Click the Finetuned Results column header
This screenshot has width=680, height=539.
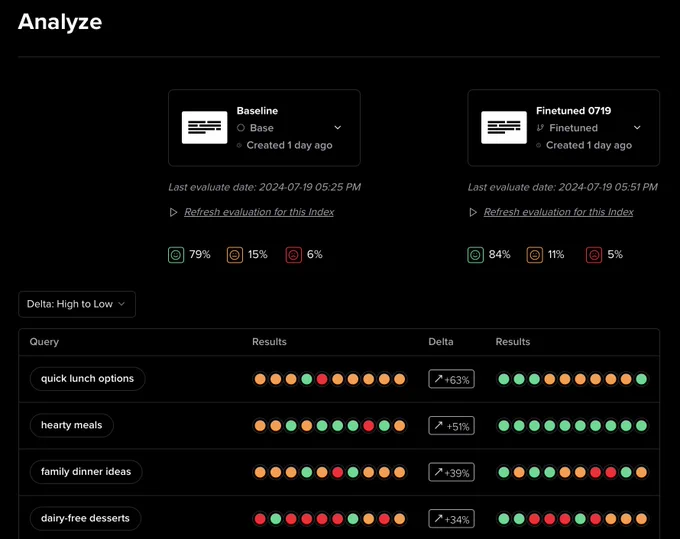point(513,342)
